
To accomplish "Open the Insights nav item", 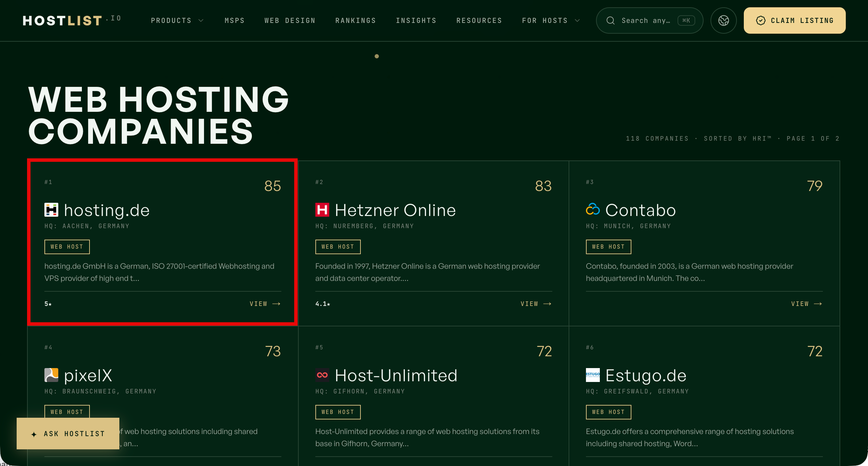I will tap(416, 20).
